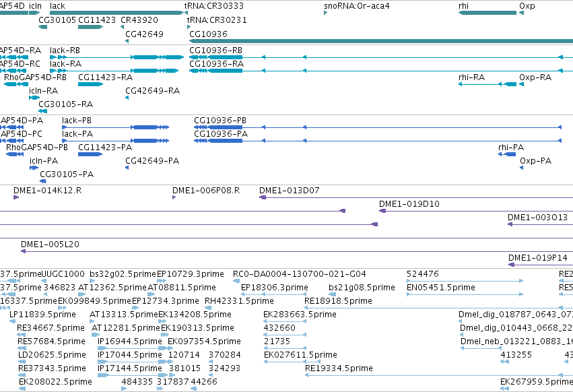Open the tRNA:CR30231 feature
Screen dimensions: 573x392
189,27
